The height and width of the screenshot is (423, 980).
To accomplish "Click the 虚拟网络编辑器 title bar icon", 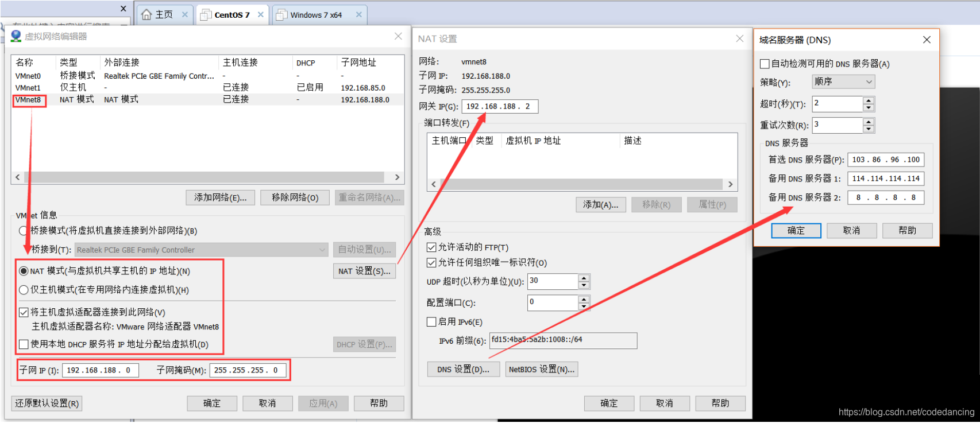I will [x=16, y=36].
